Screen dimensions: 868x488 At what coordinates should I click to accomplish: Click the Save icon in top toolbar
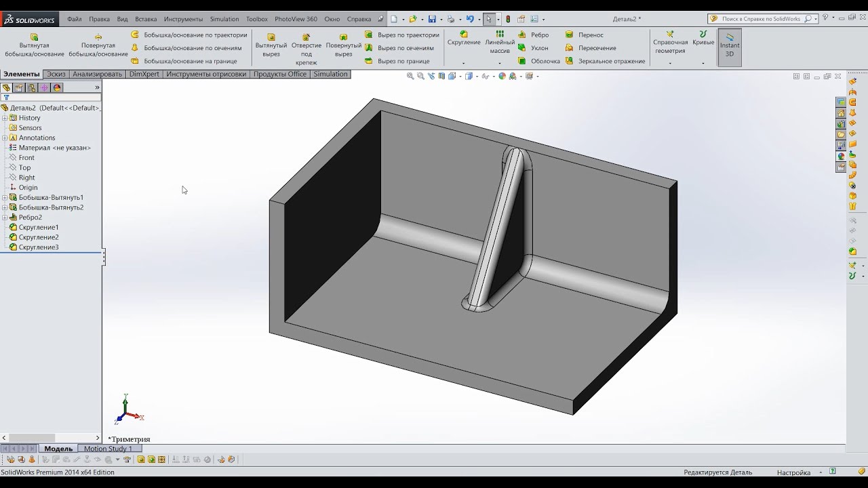pos(432,19)
